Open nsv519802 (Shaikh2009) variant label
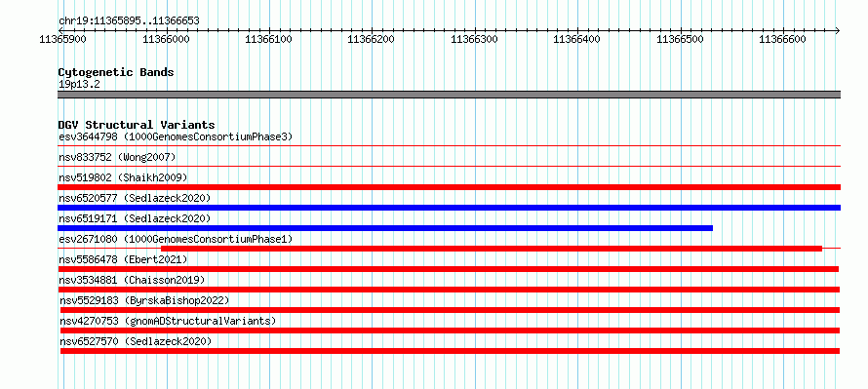868x389 pixels. 123,177
